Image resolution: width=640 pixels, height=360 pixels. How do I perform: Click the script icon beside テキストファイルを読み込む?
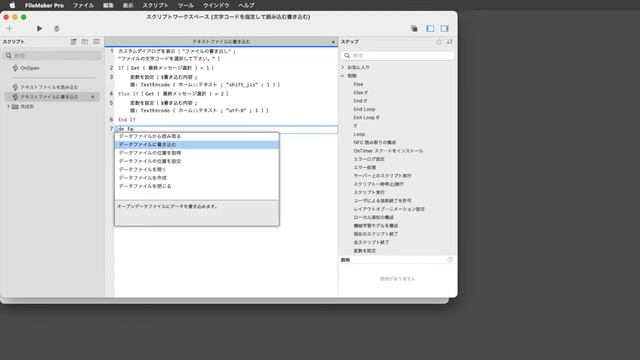[x=16, y=87]
